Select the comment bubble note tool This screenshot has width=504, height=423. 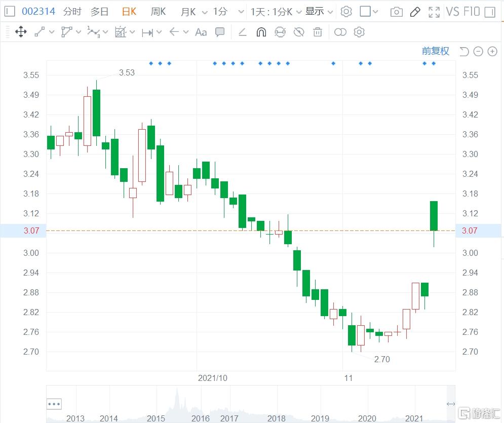coord(220,32)
